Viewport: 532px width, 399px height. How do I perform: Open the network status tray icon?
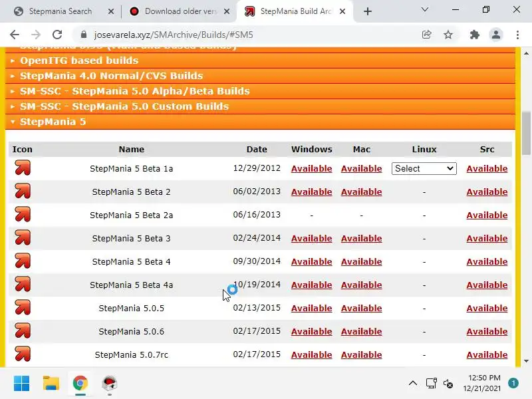(431, 384)
